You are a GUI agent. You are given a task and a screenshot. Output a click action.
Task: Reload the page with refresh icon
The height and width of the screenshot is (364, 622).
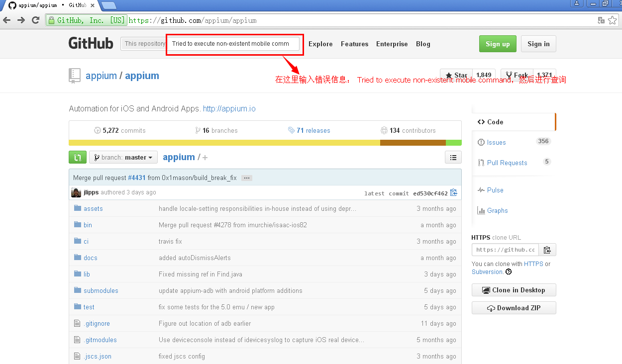[x=35, y=20]
